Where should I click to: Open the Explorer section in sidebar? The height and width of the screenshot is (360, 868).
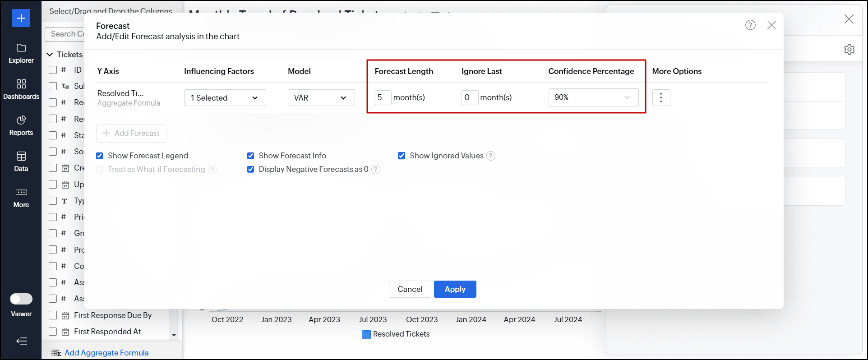21,53
